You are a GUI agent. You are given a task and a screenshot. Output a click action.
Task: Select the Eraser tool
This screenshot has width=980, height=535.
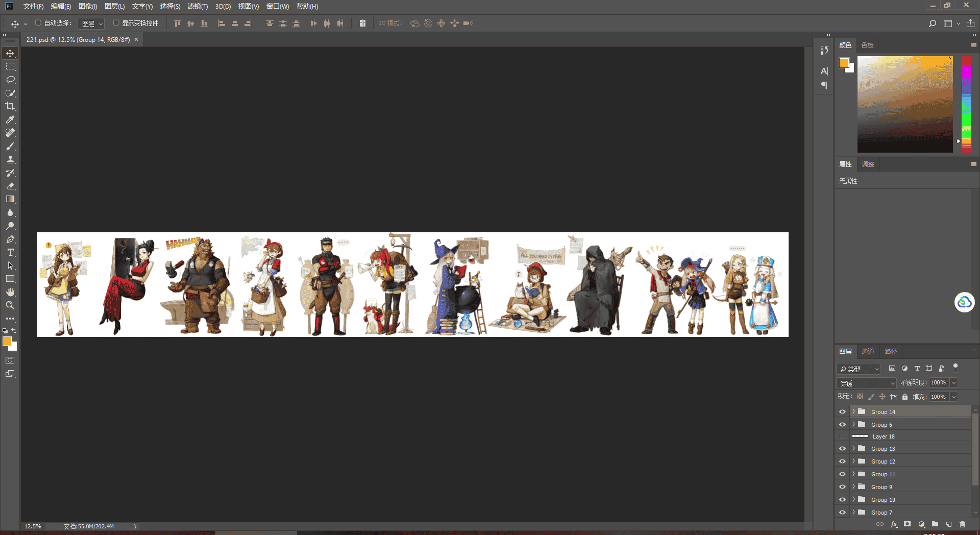click(10, 186)
